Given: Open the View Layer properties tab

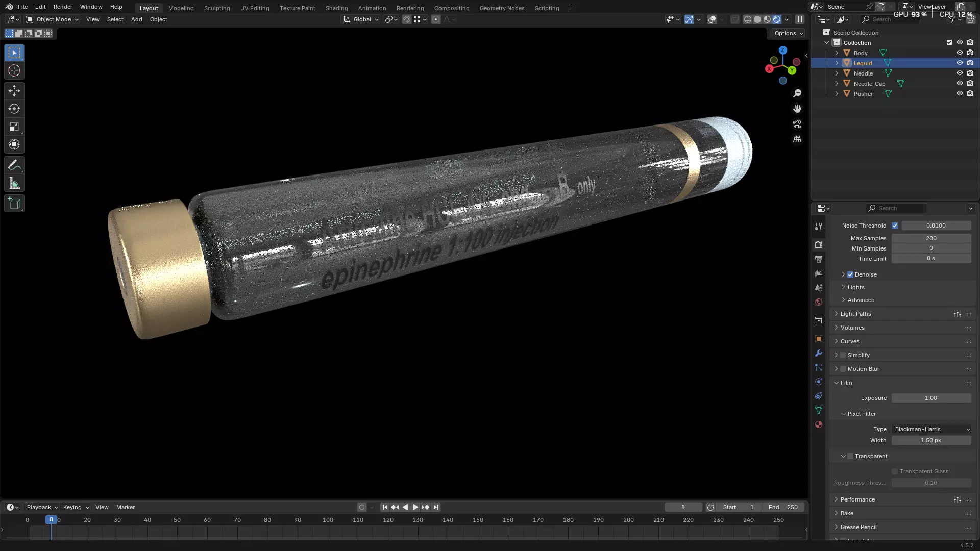Looking at the screenshot, I should coord(819,273).
